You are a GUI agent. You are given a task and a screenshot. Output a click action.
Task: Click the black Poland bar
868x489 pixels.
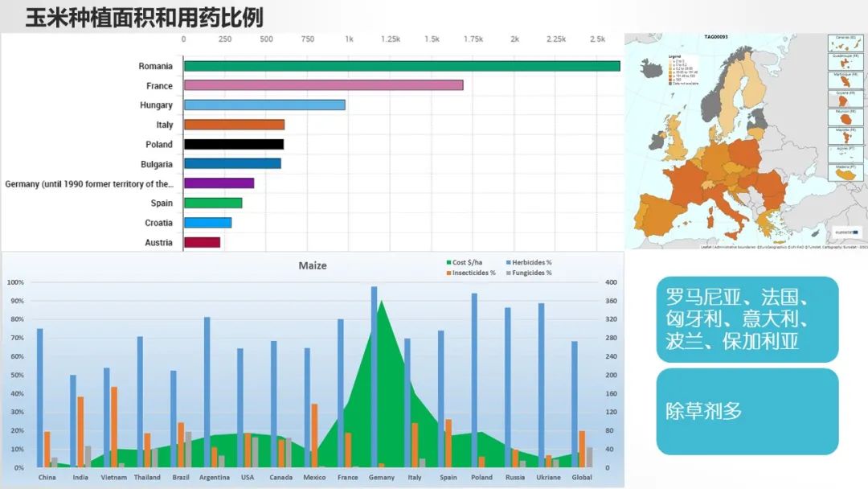pos(234,144)
